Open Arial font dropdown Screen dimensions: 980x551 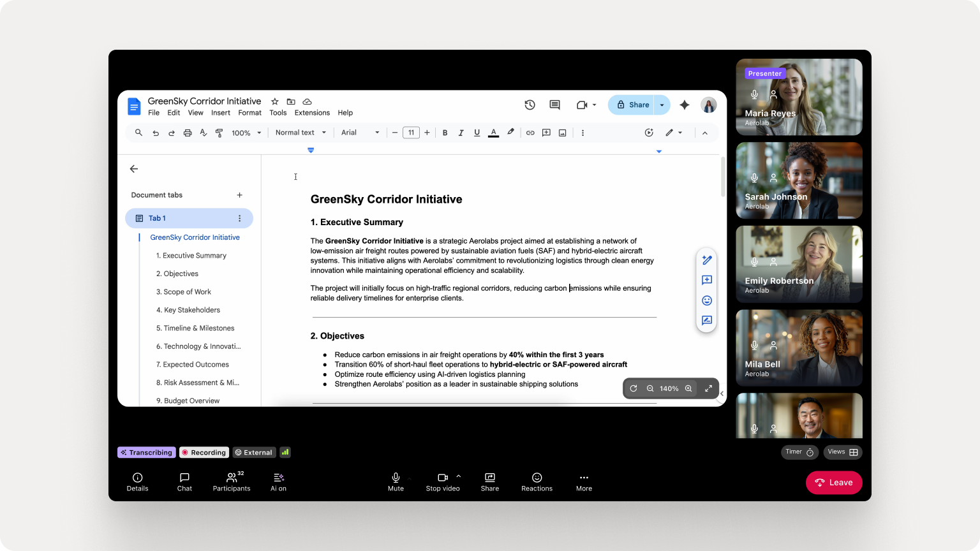click(360, 133)
